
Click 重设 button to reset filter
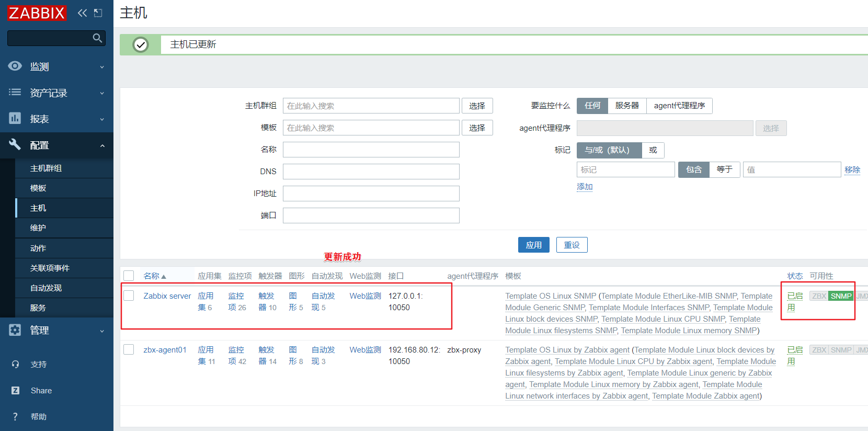pyautogui.click(x=572, y=245)
